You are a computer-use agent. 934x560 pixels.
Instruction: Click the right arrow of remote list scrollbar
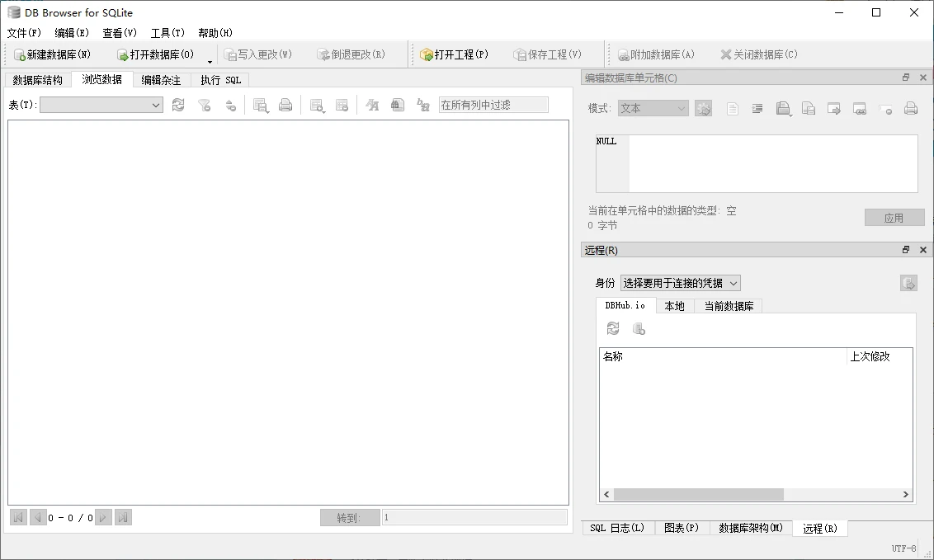tap(905, 495)
